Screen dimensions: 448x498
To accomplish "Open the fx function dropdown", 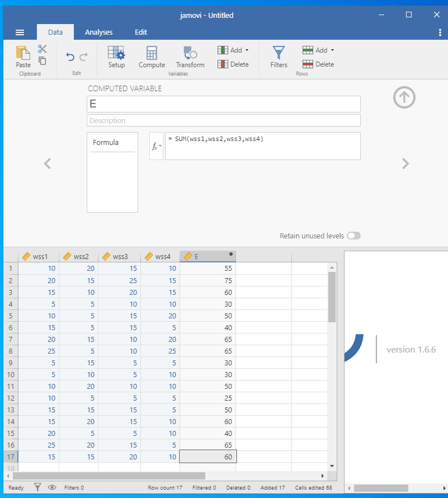I will [156, 146].
